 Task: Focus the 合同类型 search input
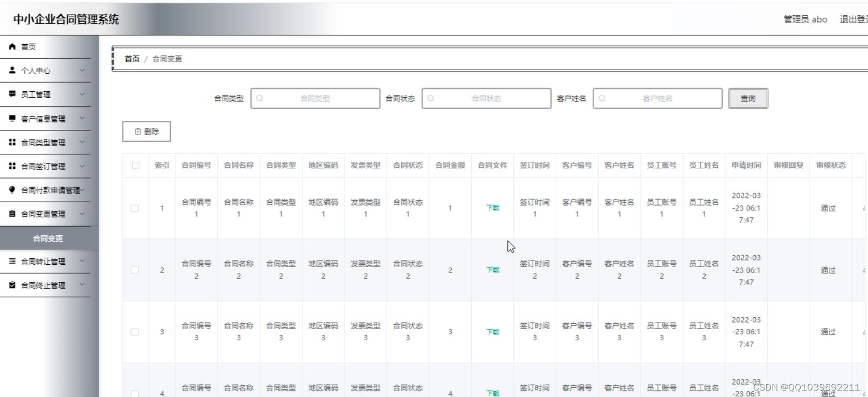point(315,99)
